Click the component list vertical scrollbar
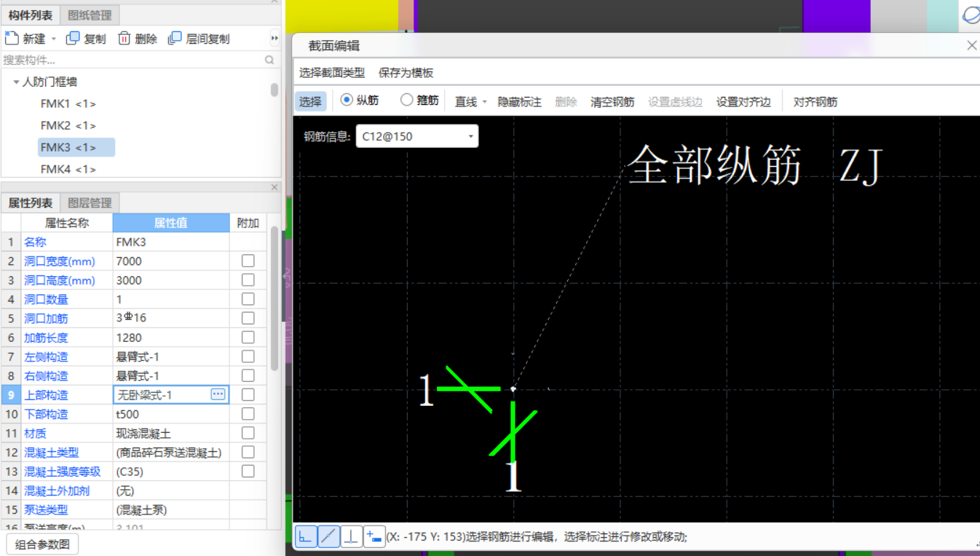Viewport: 980px width, 556px height. (x=274, y=90)
